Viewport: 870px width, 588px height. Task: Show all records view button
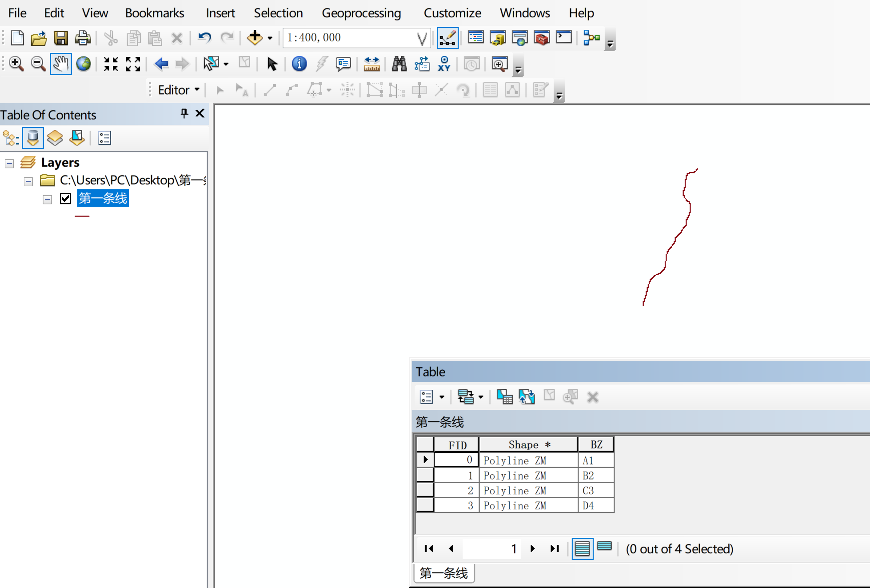[582, 549]
